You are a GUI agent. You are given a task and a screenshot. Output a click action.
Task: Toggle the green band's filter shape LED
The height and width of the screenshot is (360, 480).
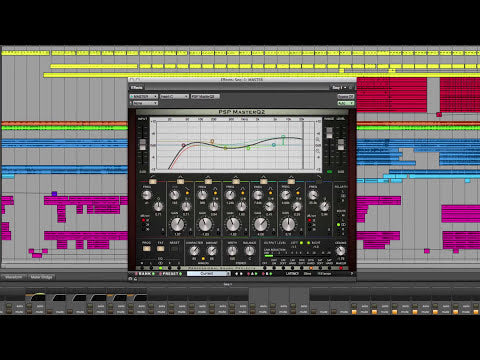point(243,193)
